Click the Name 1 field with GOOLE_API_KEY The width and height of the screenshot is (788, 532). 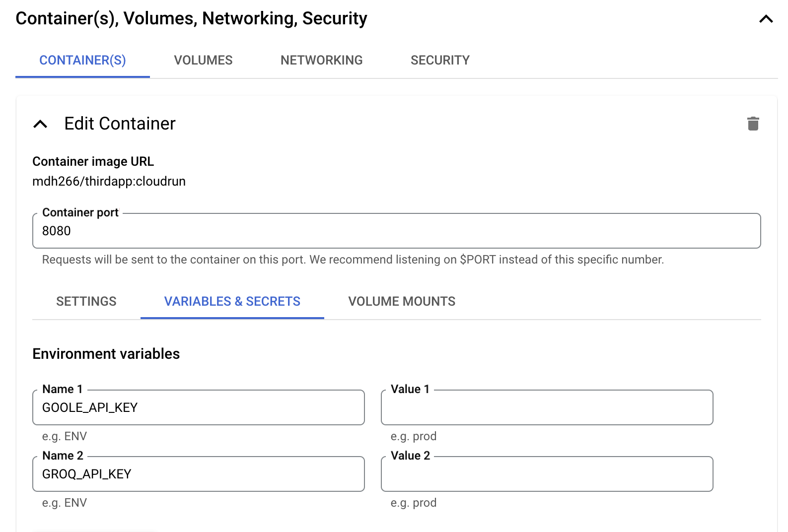coord(199,407)
